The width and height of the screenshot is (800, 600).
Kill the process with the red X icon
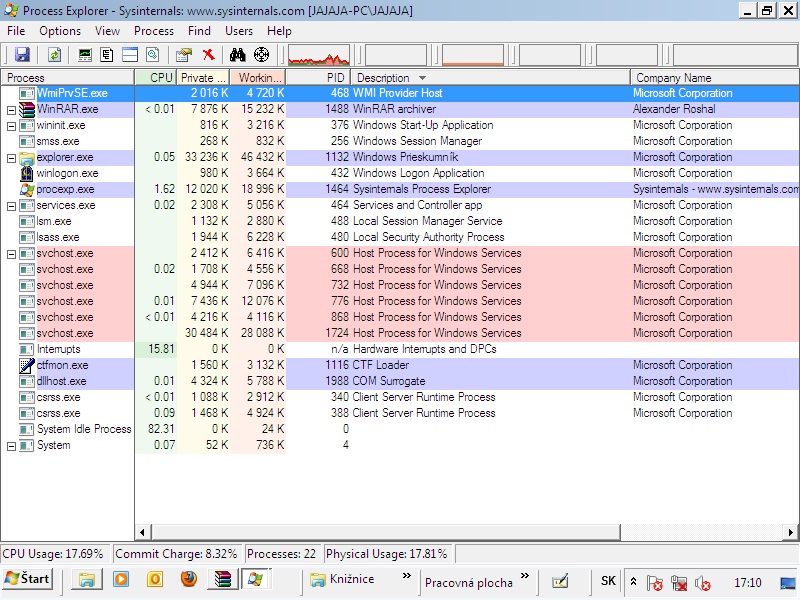point(208,55)
